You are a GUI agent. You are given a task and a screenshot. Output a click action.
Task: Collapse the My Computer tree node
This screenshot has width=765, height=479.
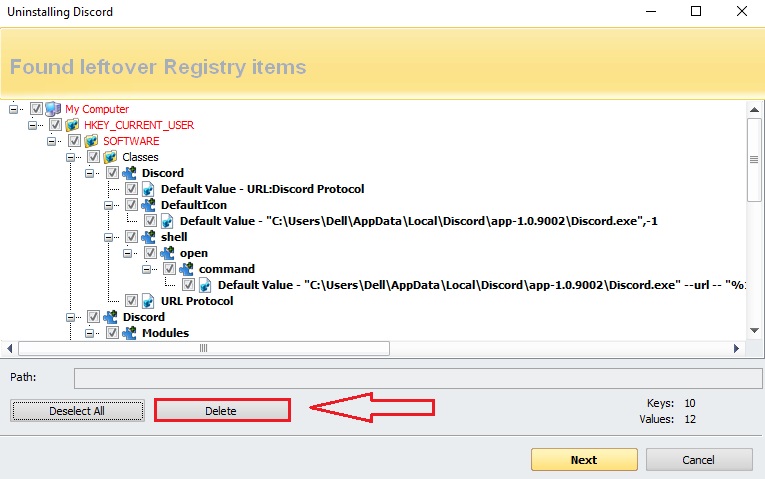coord(13,109)
